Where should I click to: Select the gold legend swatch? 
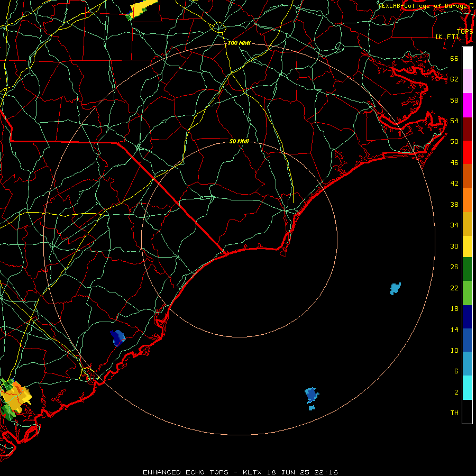467,224
